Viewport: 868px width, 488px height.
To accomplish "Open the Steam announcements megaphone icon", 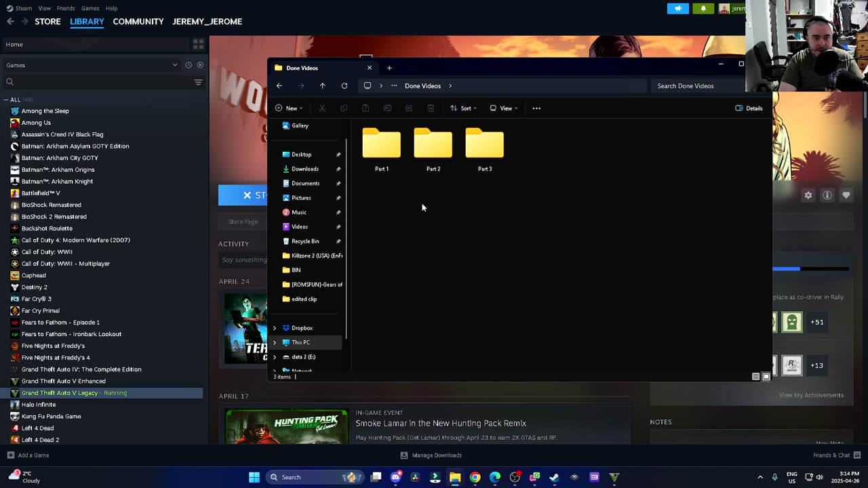I will (x=677, y=8).
